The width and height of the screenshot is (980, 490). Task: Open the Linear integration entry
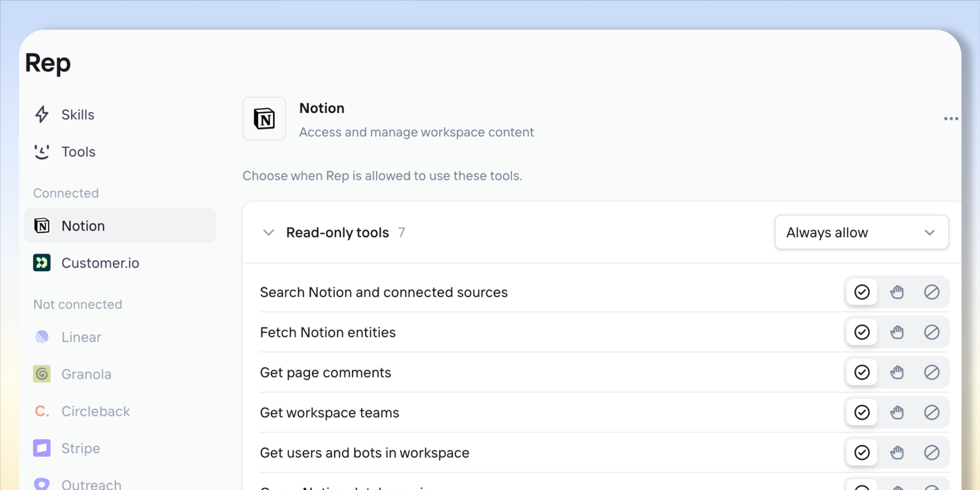120,337
